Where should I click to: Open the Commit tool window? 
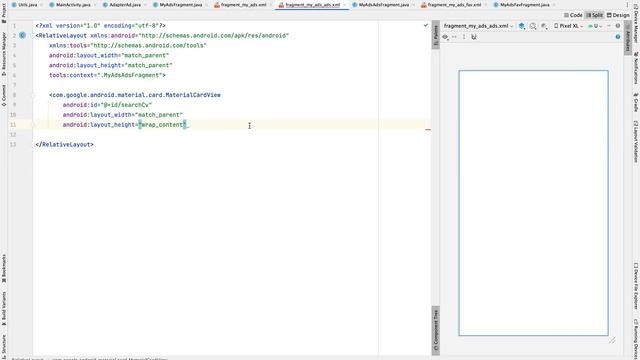tap(4, 96)
